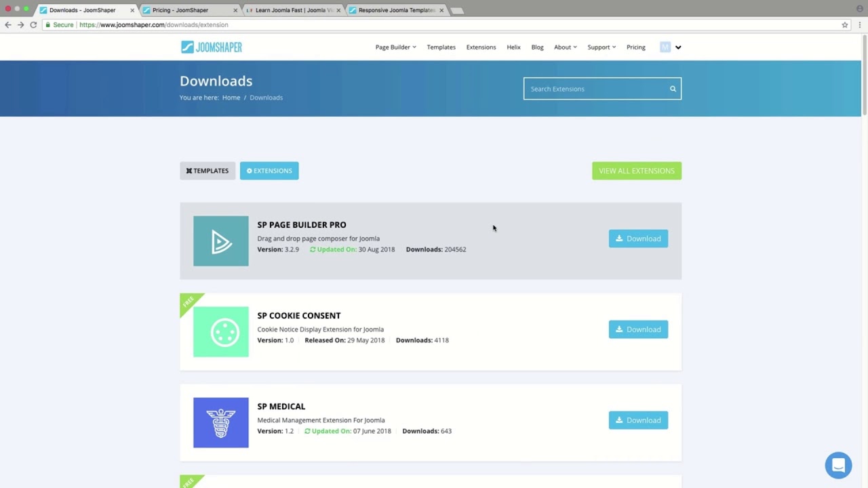Switch to the Pricing - JoomShaper tab
Image resolution: width=868 pixels, height=488 pixels.
189,10
